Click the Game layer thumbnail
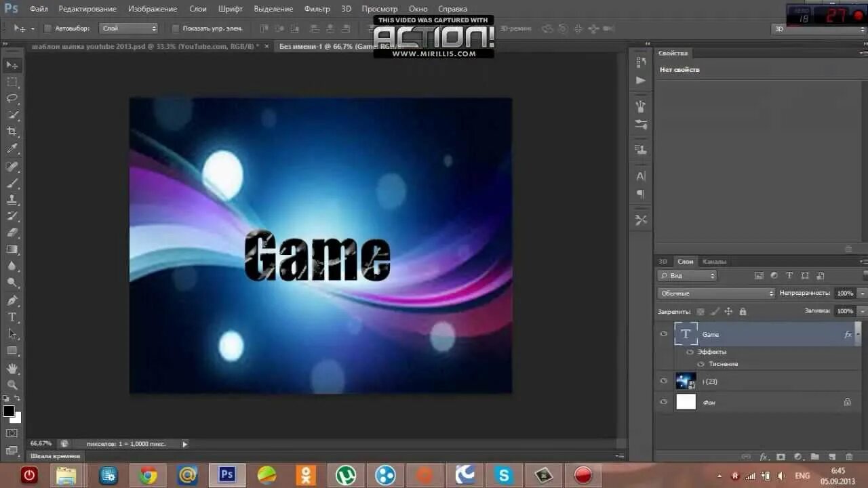This screenshot has height=488, width=868. pyautogui.click(x=686, y=334)
